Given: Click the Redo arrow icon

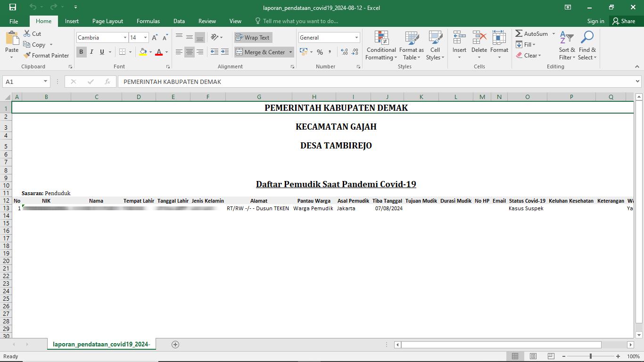Looking at the screenshot, I should 53,7.
